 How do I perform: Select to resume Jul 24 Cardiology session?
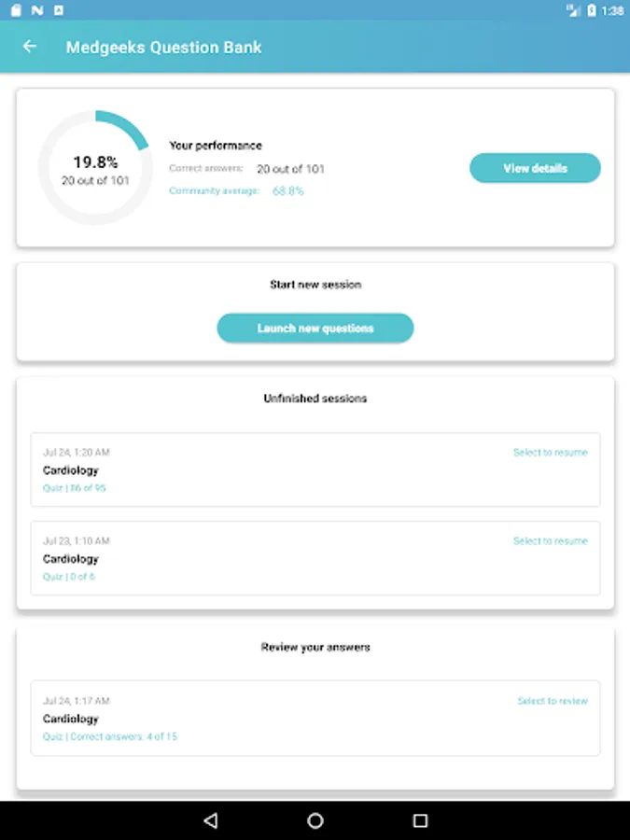pos(550,453)
